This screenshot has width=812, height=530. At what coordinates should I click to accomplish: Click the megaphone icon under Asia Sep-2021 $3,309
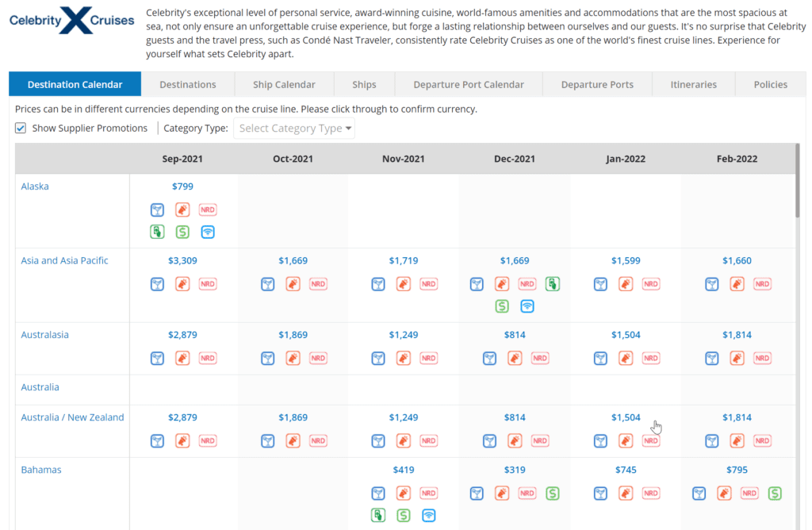pos(182,284)
